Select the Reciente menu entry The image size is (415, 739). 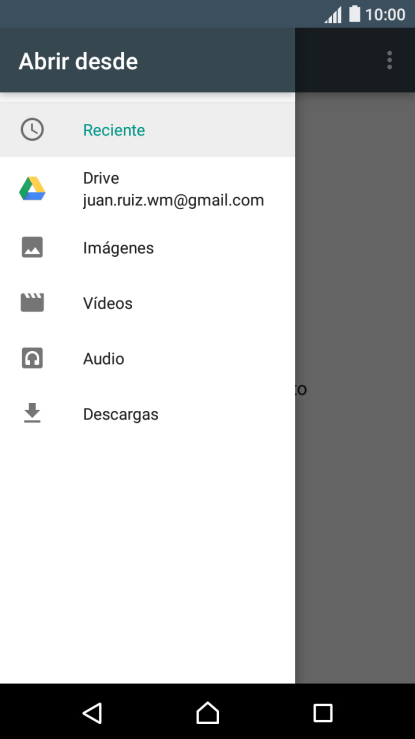pyautogui.click(x=147, y=130)
